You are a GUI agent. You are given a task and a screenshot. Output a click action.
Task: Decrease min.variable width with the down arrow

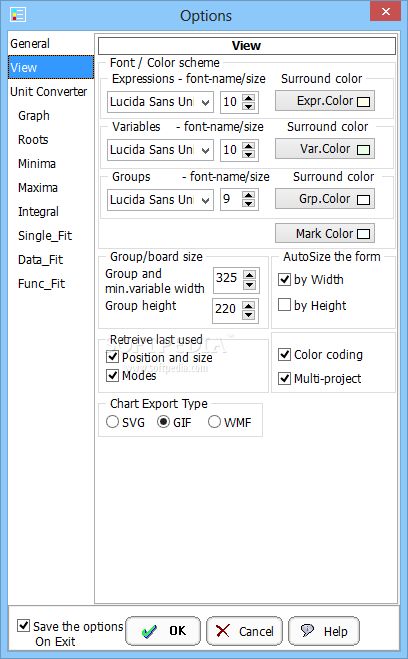coord(250,285)
